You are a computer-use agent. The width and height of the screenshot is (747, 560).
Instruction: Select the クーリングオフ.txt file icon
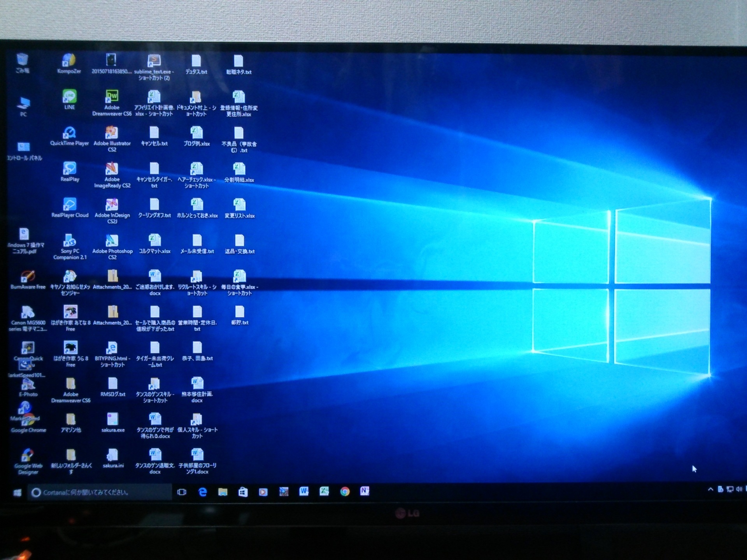point(154,208)
